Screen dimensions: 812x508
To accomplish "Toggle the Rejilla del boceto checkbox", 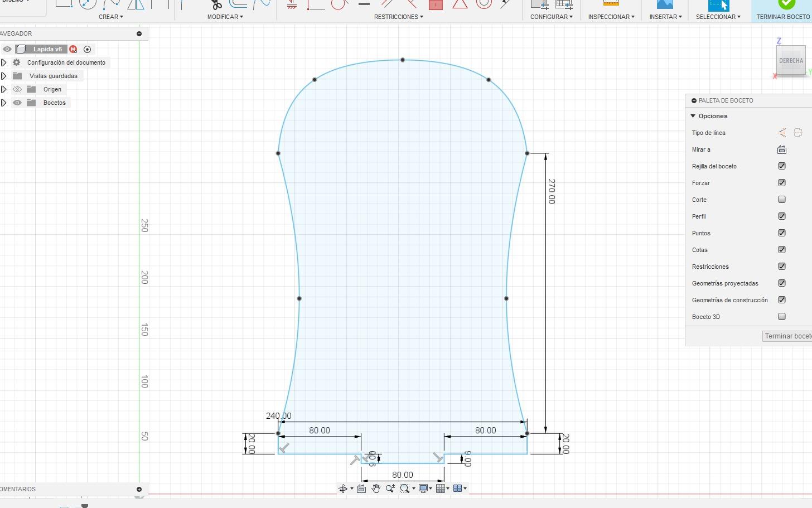I will coord(782,166).
